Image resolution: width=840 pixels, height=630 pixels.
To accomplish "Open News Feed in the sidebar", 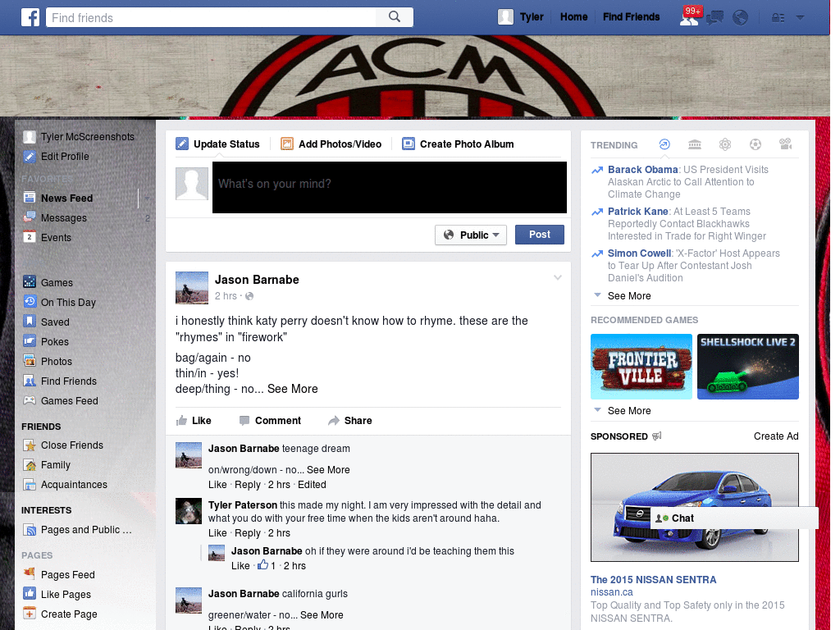I will (x=66, y=199).
